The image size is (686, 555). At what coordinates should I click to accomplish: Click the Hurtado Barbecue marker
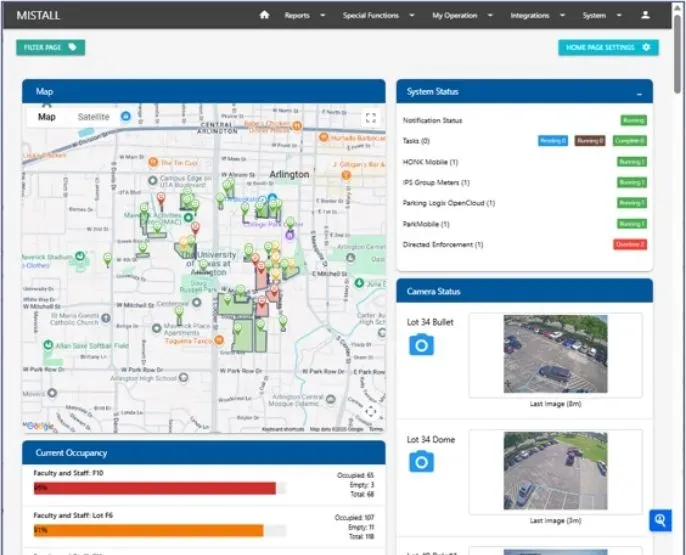(x=323, y=137)
